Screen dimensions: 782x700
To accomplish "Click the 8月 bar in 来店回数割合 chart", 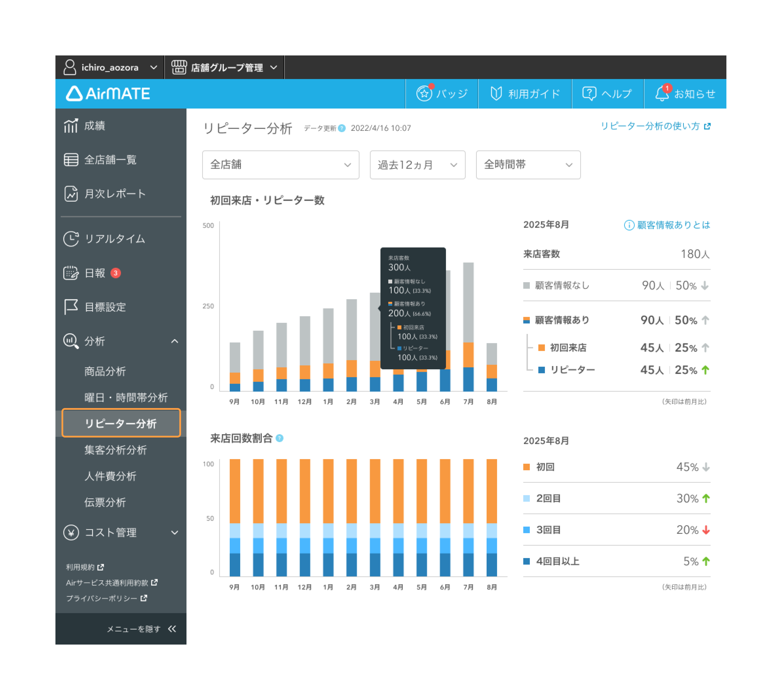I will [x=492, y=518].
